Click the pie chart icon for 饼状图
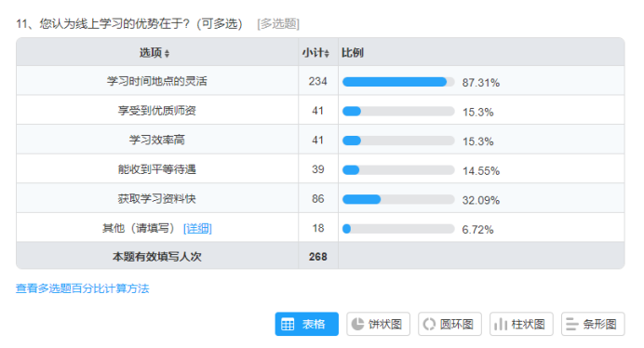 357,324
